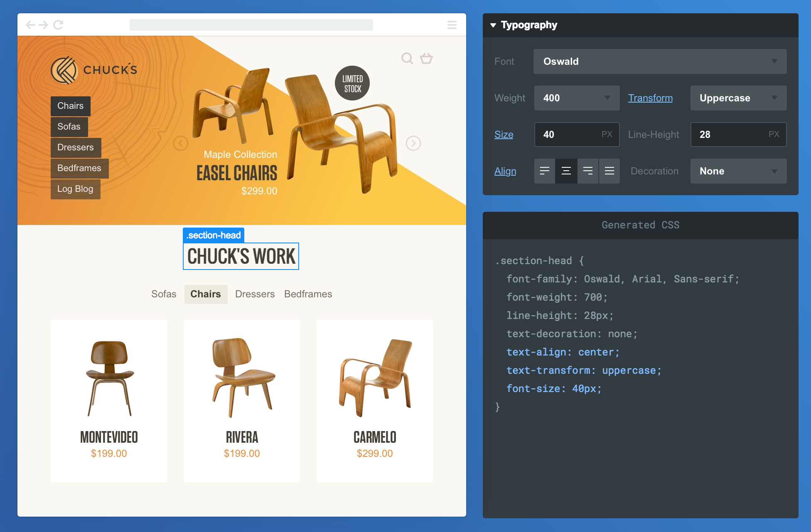Screen dimensions: 811x532
Task: Open the Oswald font dropdown
Action: coord(660,61)
